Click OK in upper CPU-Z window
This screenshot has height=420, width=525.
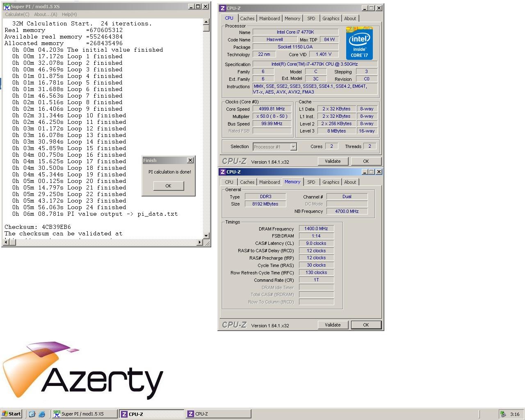366,161
